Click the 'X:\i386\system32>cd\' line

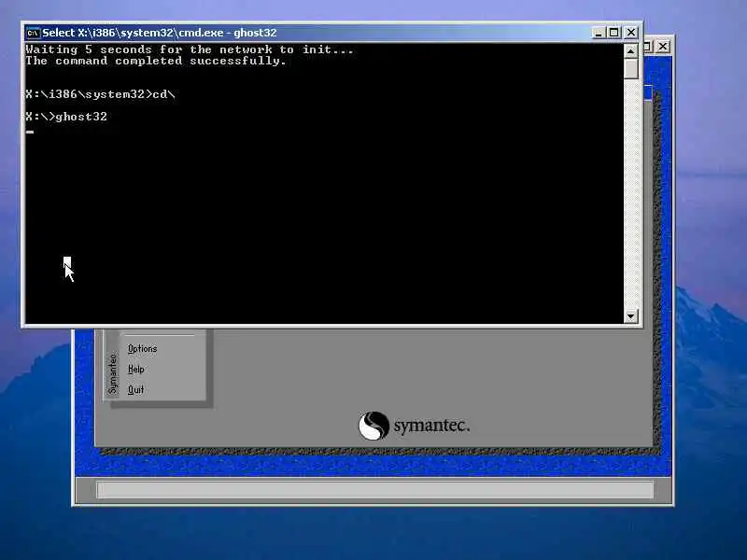tap(101, 94)
